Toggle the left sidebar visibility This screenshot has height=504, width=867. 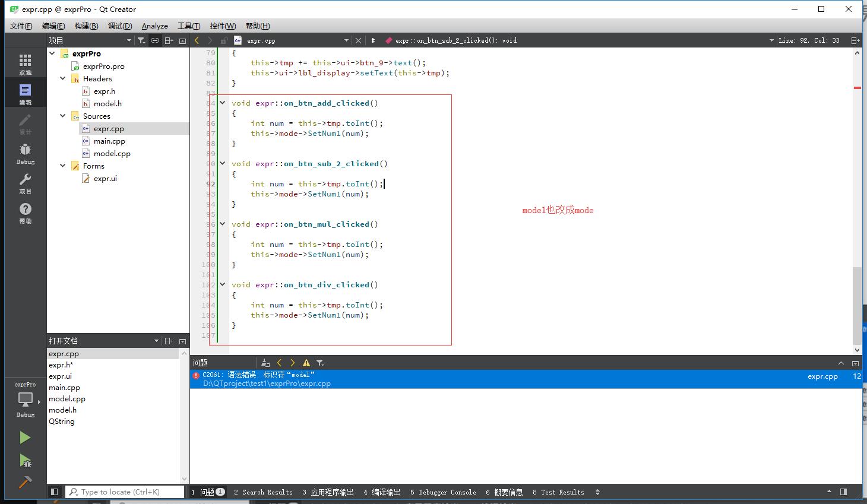[54, 492]
